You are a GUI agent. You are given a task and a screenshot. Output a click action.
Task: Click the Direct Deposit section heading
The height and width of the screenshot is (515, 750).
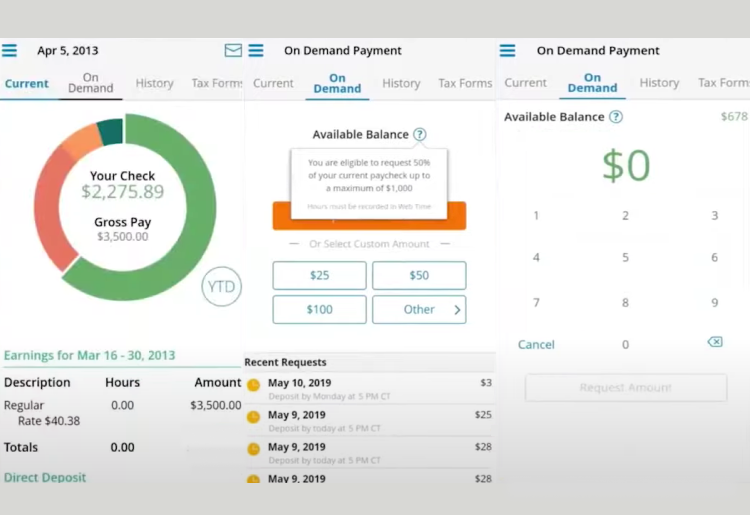click(x=45, y=478)
